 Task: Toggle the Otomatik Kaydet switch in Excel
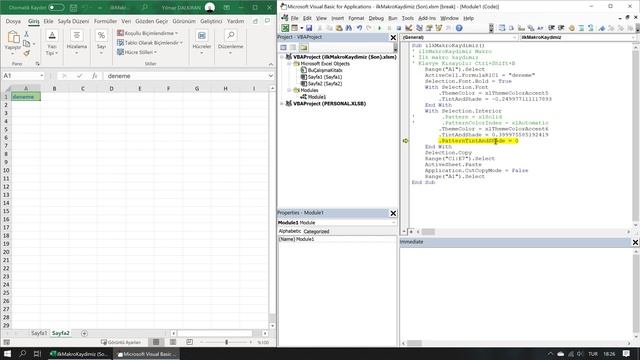[56, 7]
